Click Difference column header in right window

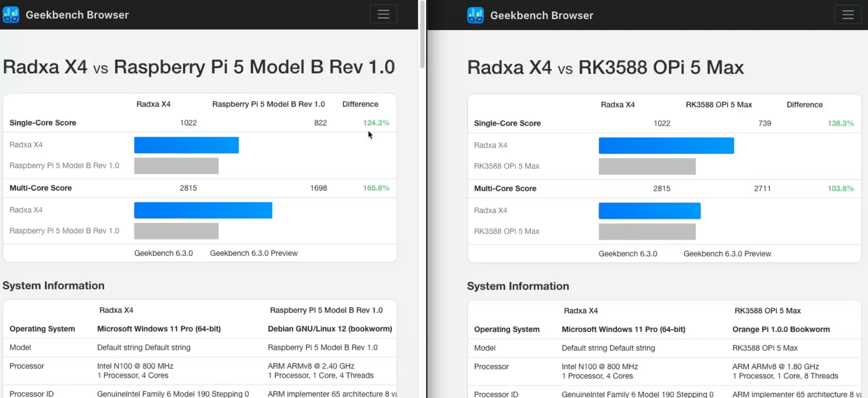(x=805, y=105)
